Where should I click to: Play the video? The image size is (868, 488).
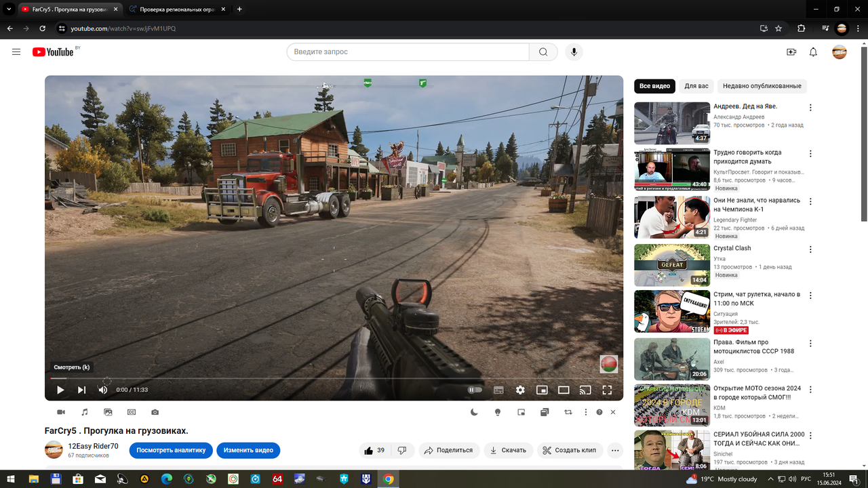(x=60, y=390)
